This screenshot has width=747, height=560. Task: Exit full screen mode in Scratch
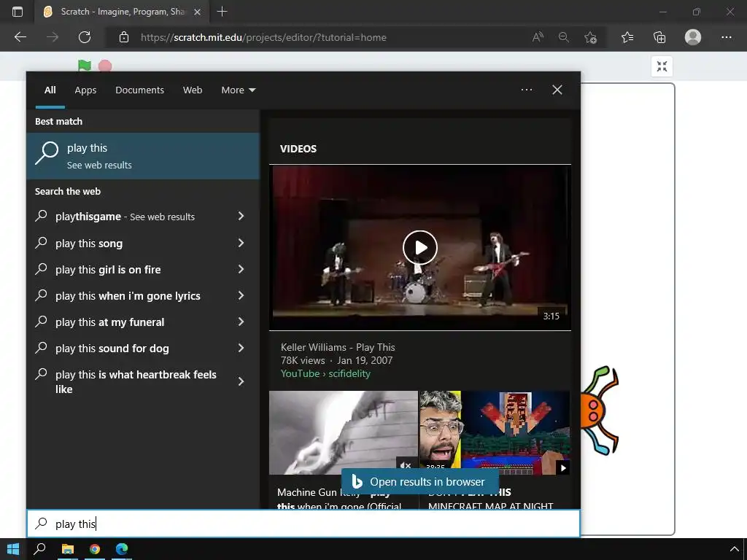662,66
